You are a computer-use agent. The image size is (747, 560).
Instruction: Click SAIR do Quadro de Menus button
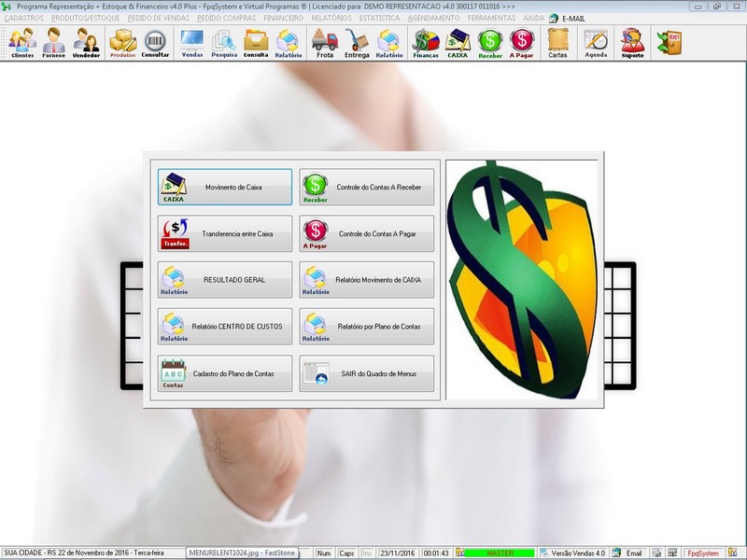[366, 374]
